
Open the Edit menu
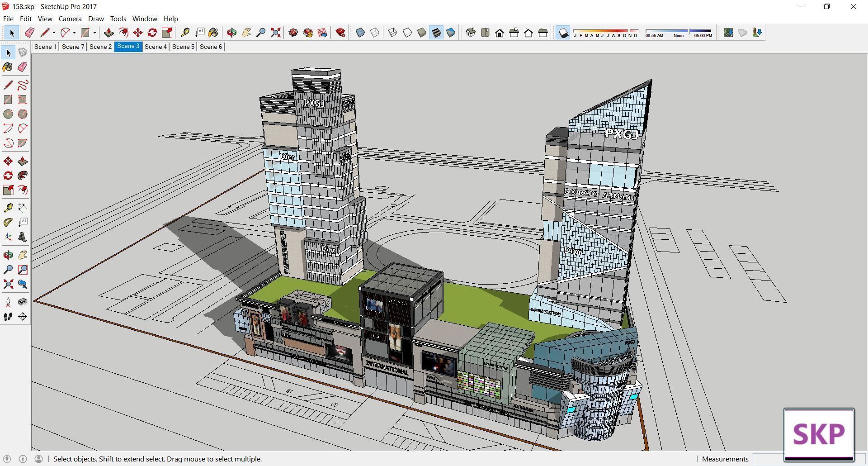(26, 19)
